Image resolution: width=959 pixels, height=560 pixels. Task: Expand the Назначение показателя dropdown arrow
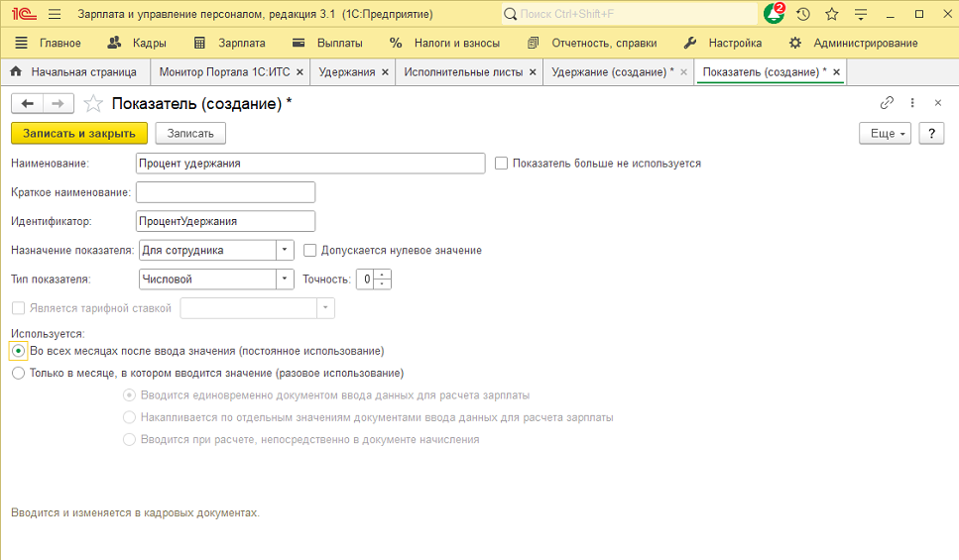285,250
